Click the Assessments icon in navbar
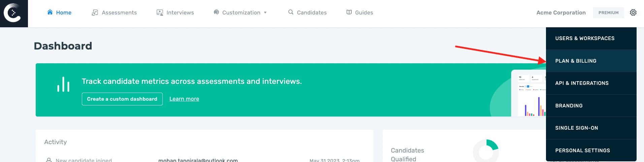The height and width of the screenshot is (162, 644). [95, 12]
